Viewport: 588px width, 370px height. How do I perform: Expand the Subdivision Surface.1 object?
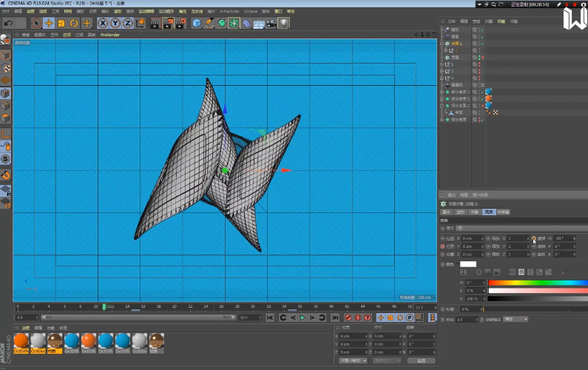(442, 98)
